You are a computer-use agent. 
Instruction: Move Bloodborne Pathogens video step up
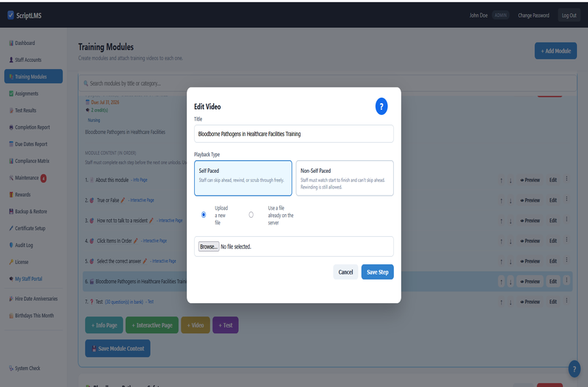501,282
